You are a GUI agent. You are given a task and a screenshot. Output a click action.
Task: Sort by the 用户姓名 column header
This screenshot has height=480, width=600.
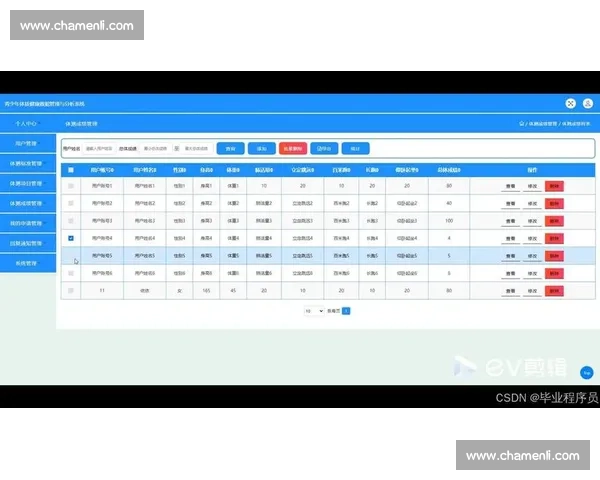tap(145, 170)
